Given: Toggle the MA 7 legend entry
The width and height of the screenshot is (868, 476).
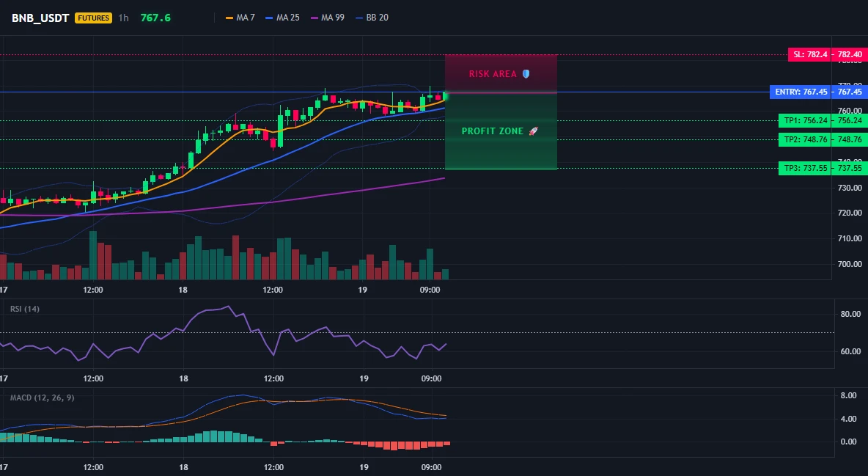Looking at the screenshot, I should click(240, 18).
